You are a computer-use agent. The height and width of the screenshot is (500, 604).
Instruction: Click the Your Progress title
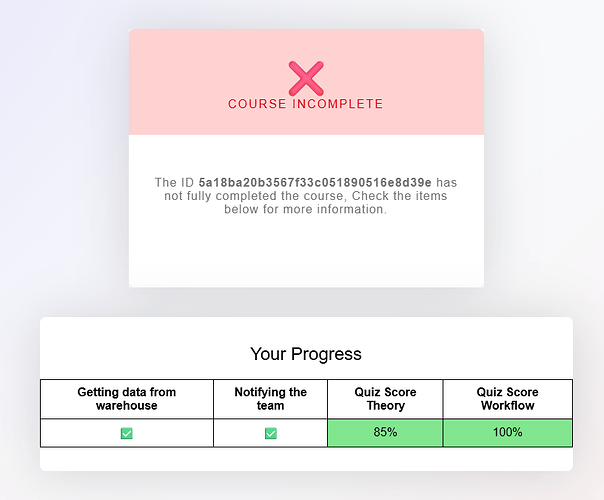click(306, 354)
